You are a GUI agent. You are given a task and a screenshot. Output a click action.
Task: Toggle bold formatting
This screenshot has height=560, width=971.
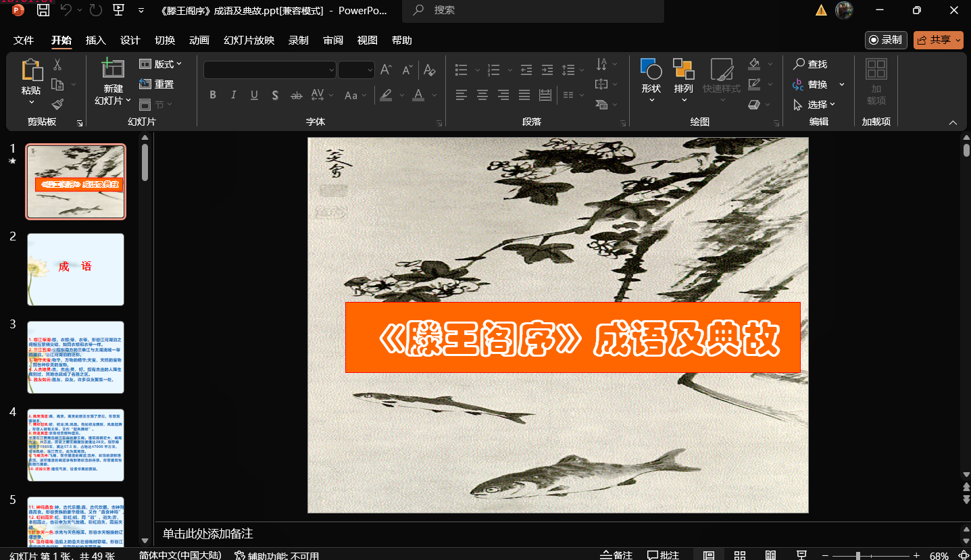(x=213, y=95)
